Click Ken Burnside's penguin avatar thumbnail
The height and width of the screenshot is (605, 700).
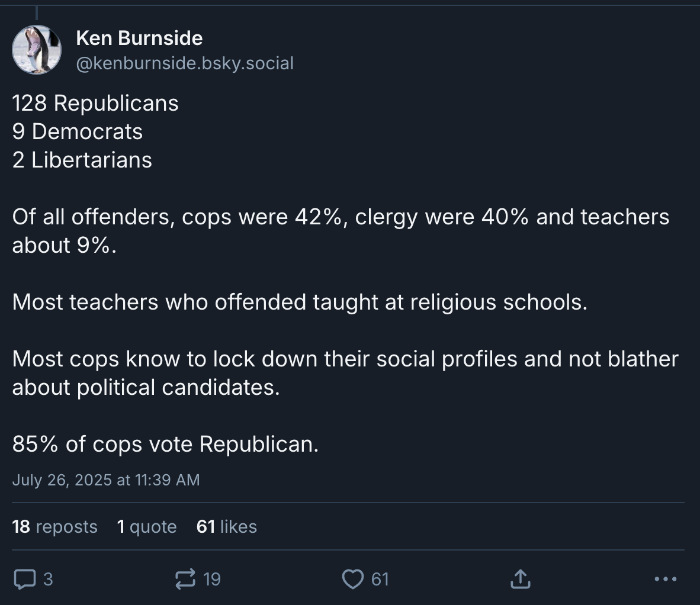pyautogui.click(x=36, y=50)
